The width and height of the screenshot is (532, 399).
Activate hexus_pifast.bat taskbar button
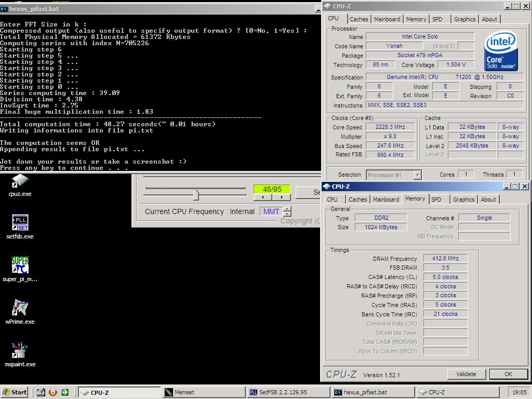click(373, 392)
